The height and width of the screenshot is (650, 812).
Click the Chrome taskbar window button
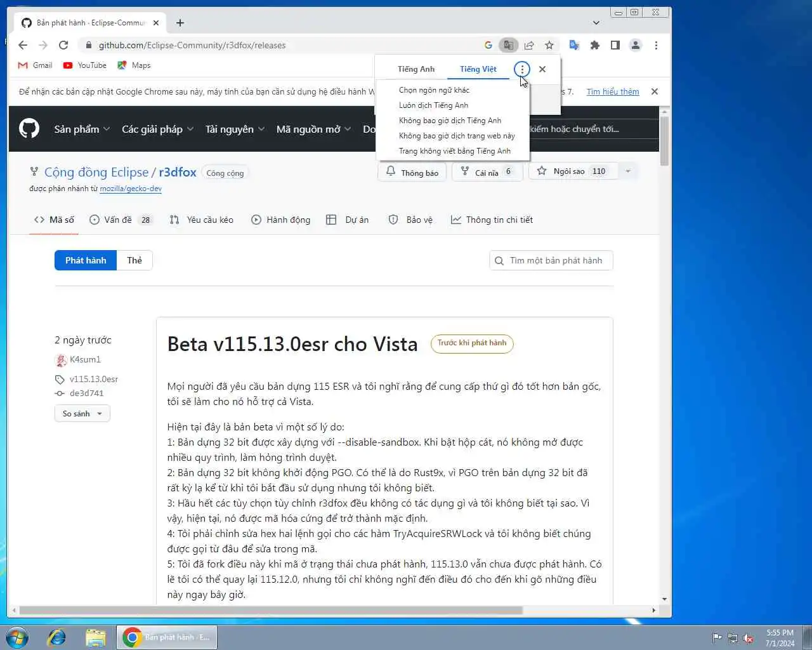click(x=167, y=637)
